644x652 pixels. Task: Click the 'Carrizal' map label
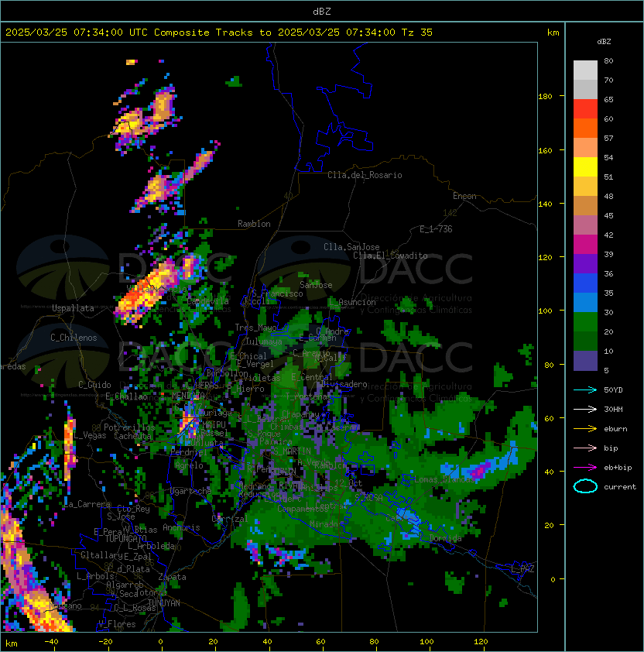230,519
